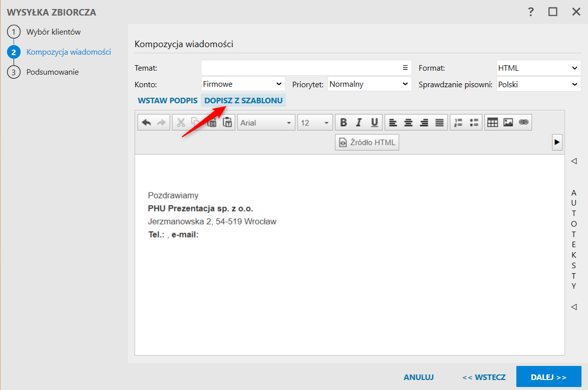The width and height of the screenshot is (588, 390).
Task: Redo the undone edit
Action: click(161, 123)
